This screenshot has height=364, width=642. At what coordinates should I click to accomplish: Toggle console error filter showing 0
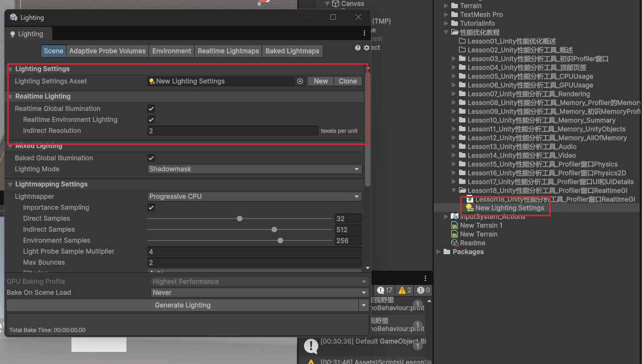pyautogui.click(x=423, y=290)
